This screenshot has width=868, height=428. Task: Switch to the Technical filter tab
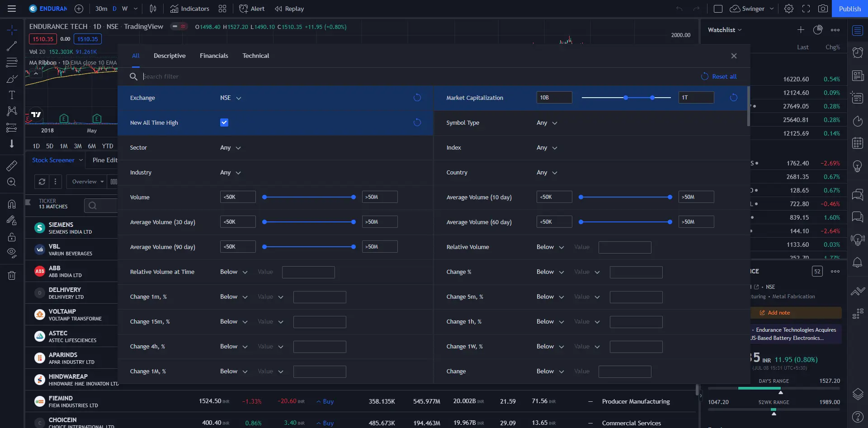click(255, 56)
